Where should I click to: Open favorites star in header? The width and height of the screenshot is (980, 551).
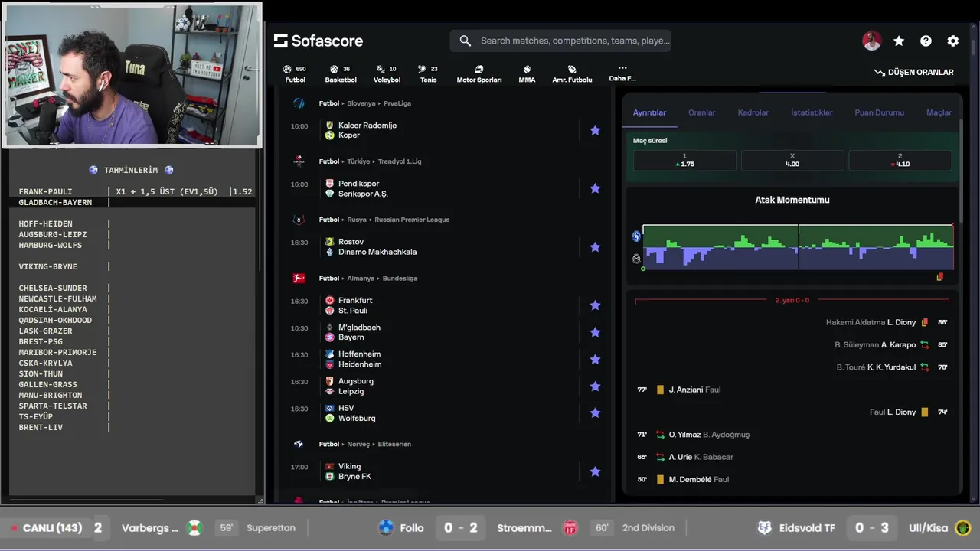(x=899, y=41)
